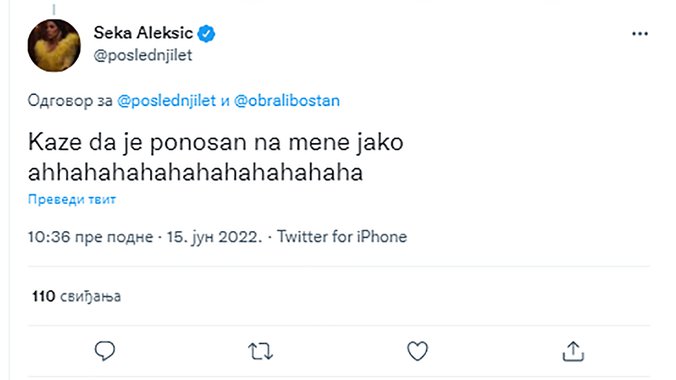Click the Одговор за reply label

[x=70, y=101]
